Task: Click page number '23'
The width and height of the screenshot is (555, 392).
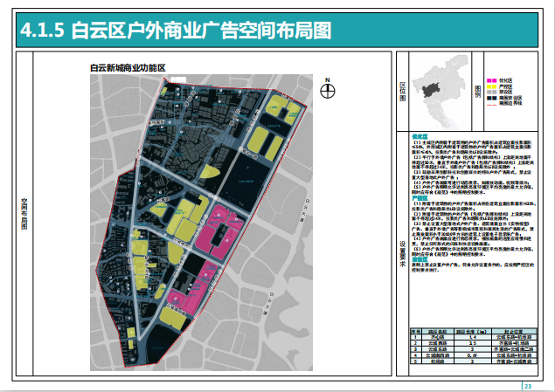Action: tap(528, 387)
